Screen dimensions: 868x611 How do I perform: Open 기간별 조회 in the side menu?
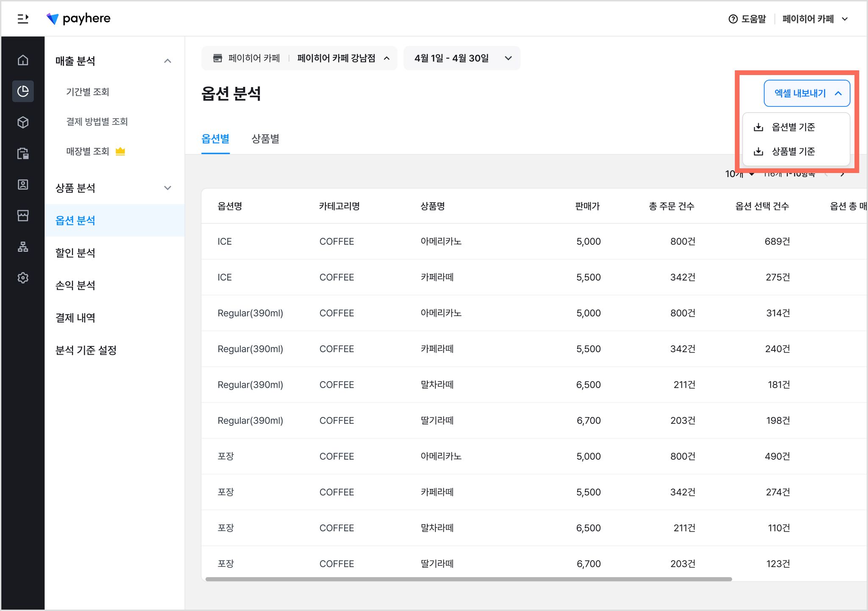(x=88, y=92)
